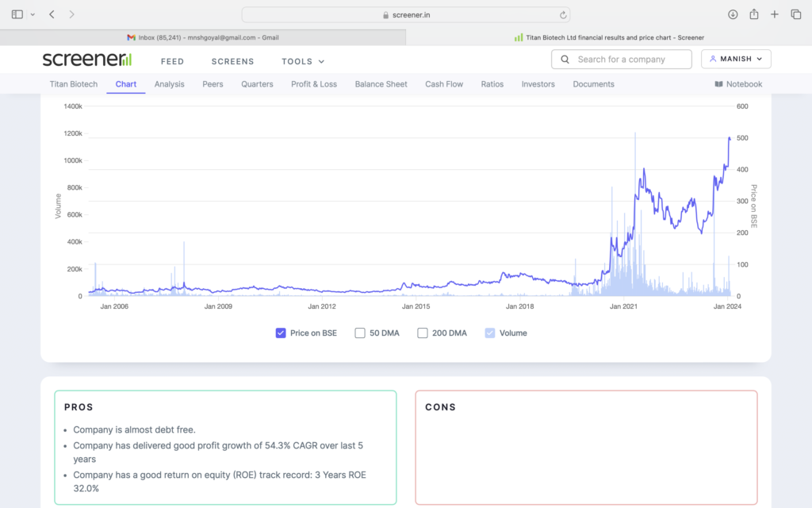Viewport: 812px width, 508px height.
Task: Toggle the Volume checkbox
Action: click(490, 333)
